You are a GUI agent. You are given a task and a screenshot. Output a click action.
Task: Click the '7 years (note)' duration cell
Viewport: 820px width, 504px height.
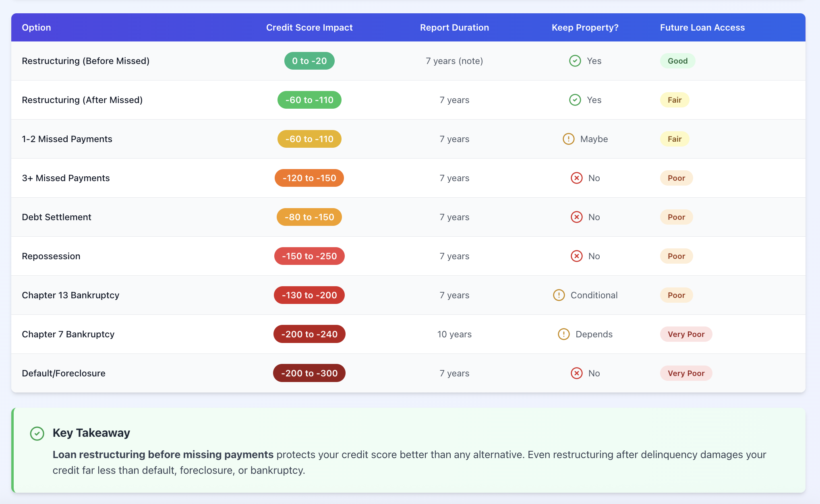[454, 61]
